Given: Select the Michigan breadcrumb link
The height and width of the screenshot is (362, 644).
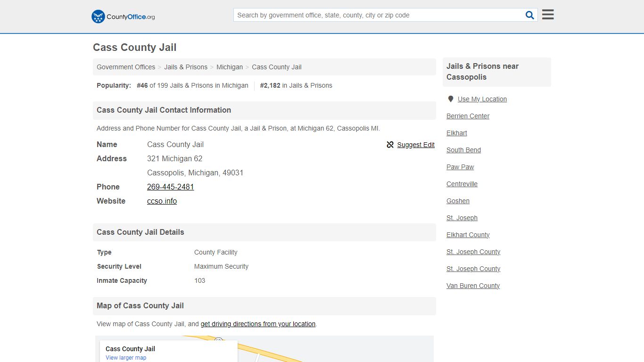Looking at the screenshot, I should click(230, 67).
